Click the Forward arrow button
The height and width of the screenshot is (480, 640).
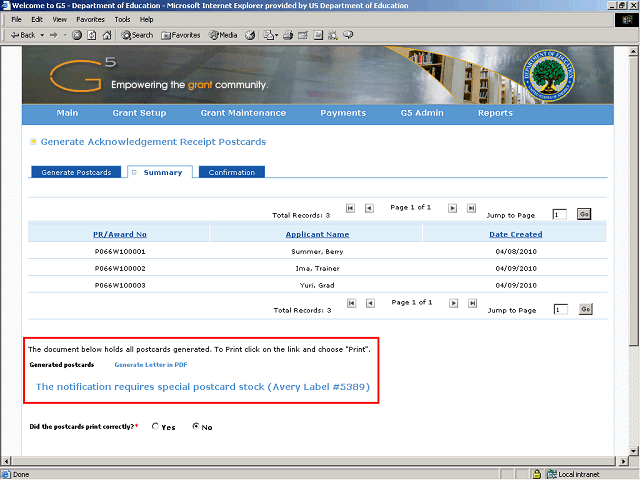pyautogui.click(x=54, y=35)
